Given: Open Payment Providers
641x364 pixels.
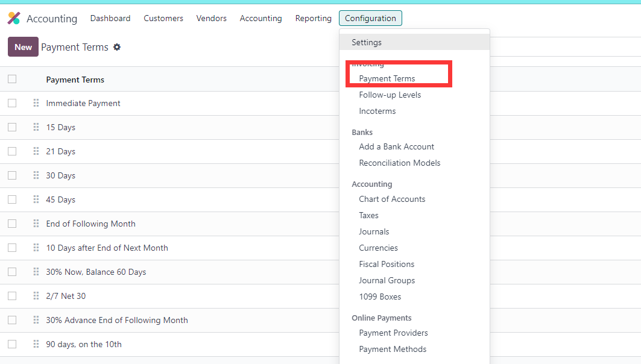Looking at the screenshot, I should point(393,333).
